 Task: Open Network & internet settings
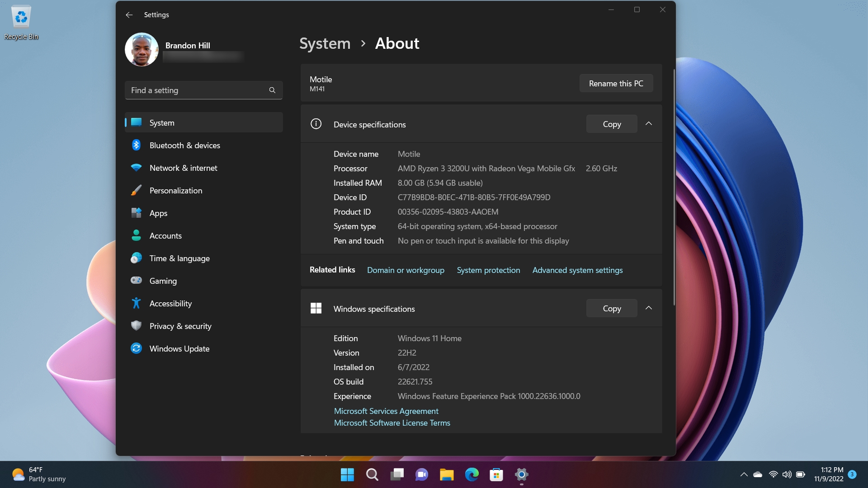[183, 168]
